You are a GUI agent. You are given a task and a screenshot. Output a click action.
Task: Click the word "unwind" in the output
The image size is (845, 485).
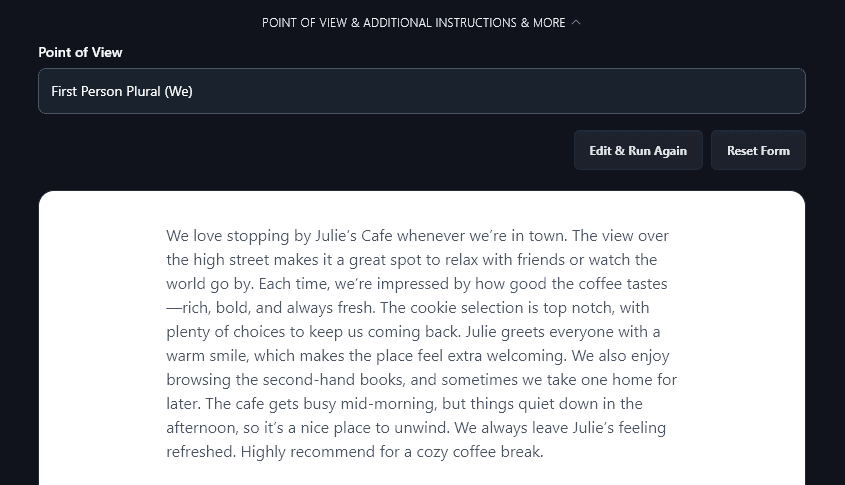coord(419,428)
